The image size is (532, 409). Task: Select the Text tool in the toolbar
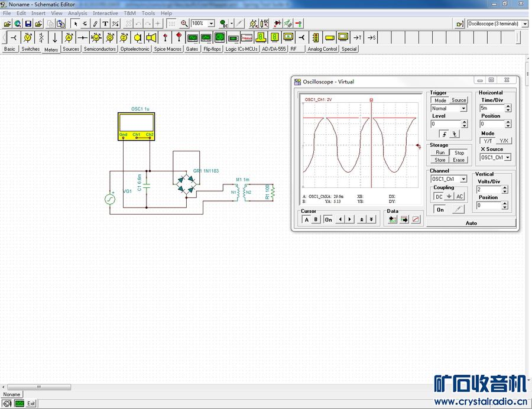click(x=105, y=24)
